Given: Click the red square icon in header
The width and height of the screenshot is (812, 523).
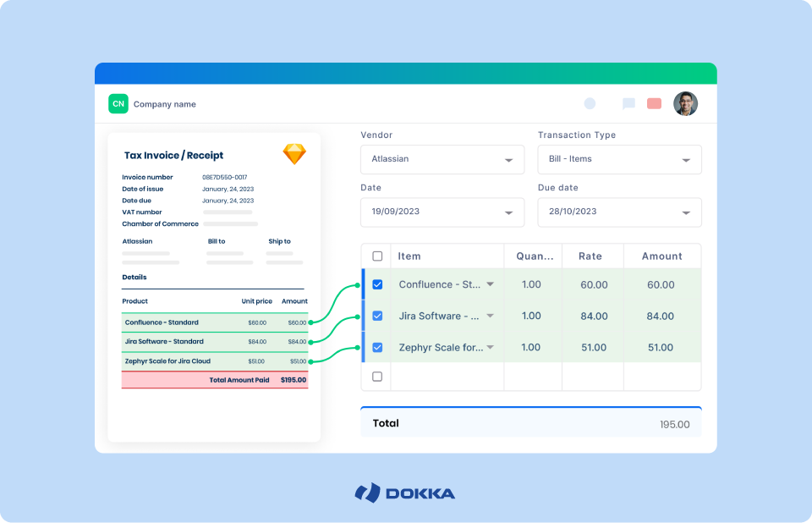Looking at the screenshot, I should coord(654,103).
